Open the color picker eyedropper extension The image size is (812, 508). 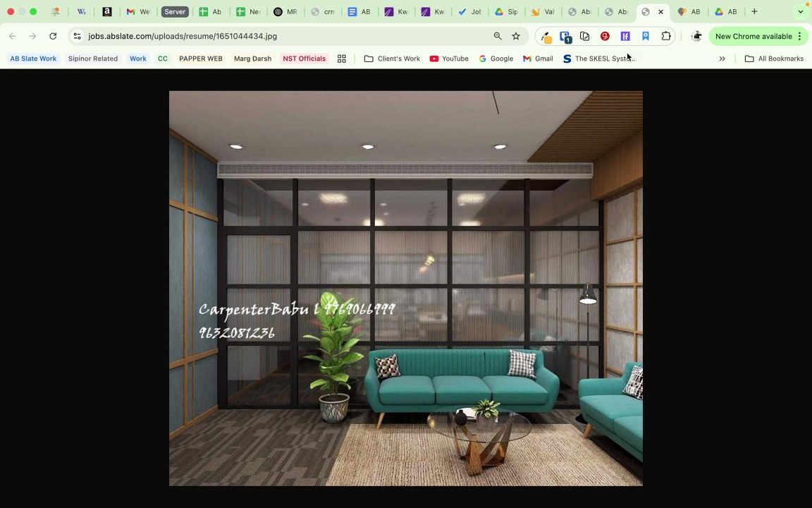(x=546, y=36)
